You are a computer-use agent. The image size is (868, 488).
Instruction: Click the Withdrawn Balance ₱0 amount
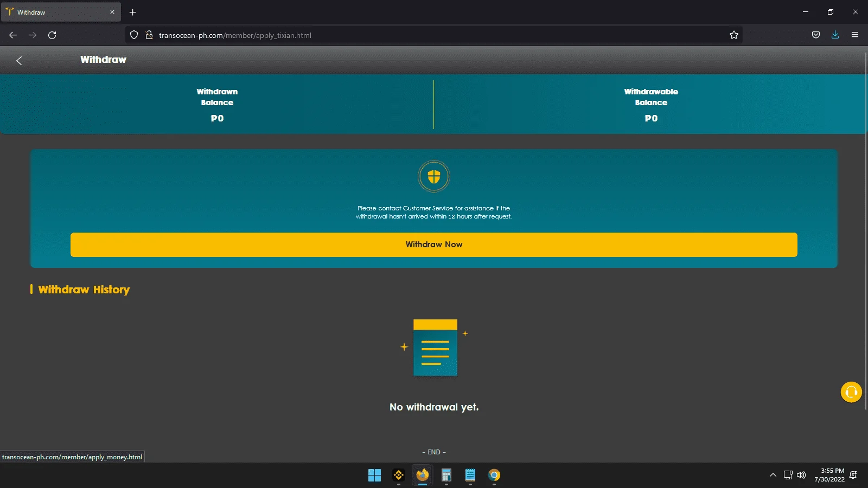(217, 118)
